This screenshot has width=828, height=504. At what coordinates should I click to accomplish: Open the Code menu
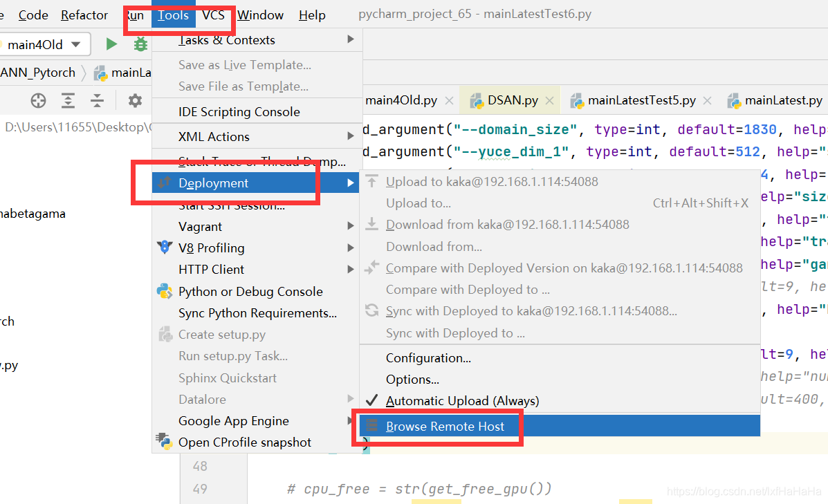click(x=33, y=15)
